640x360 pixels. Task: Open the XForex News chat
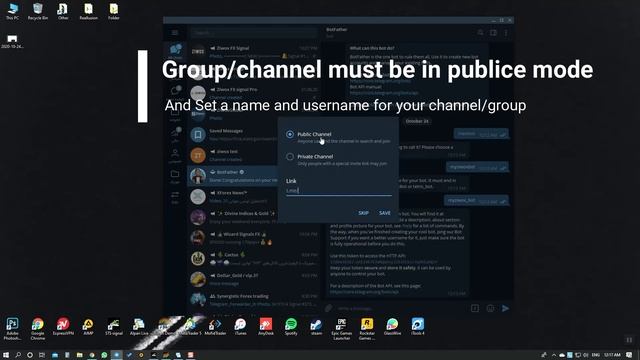253,197
